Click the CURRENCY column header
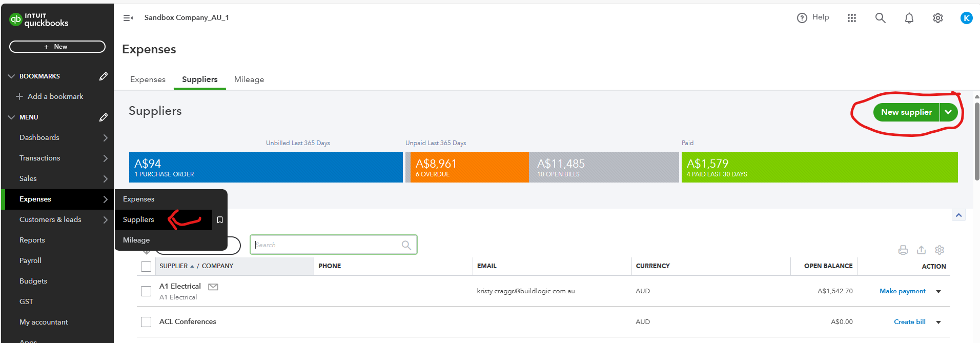The height and width of the screenshot is (343, 980). (653, 266)
